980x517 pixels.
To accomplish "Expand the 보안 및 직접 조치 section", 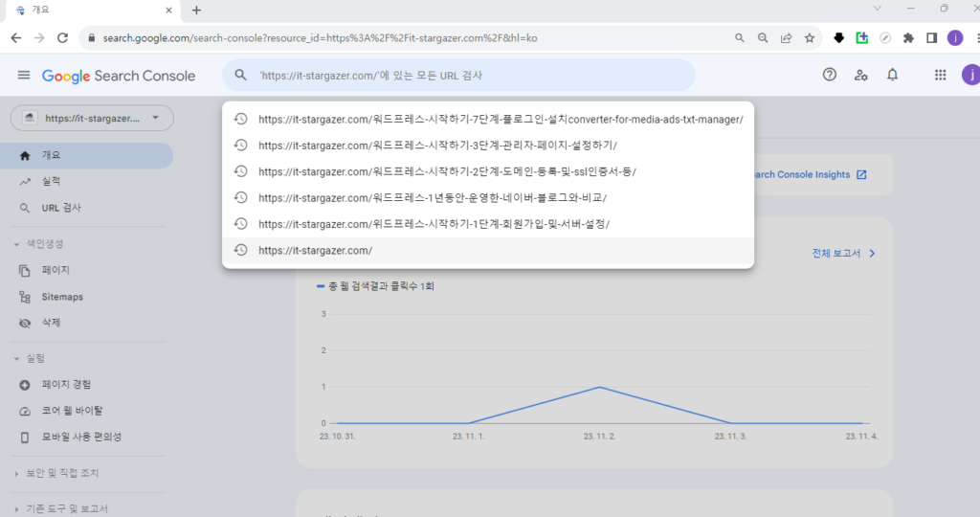I will (56, 473).
